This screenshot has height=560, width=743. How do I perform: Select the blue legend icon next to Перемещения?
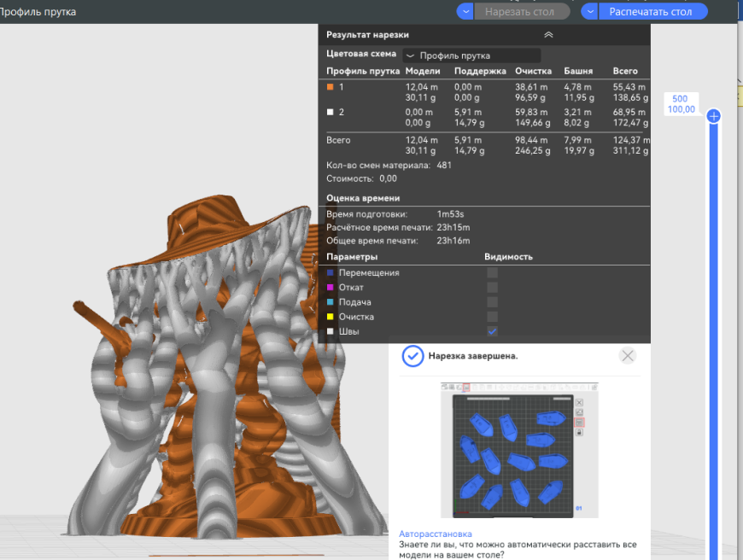click(x=329, y=272)
